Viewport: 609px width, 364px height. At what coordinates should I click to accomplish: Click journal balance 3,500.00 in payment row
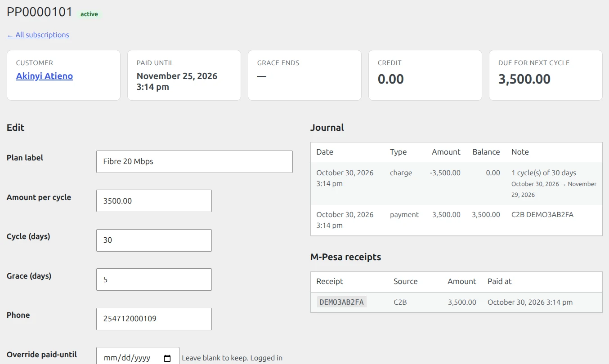pos(486,214)
